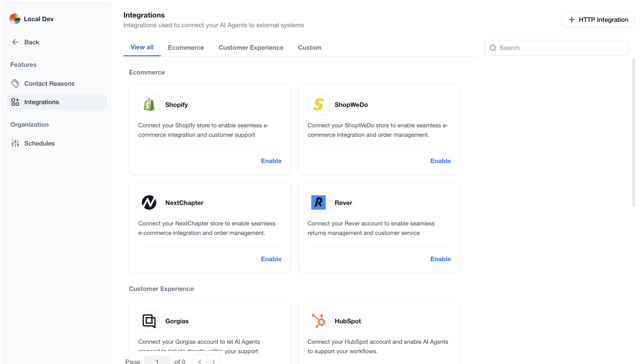The image size is (641, 364).
Task: Open Contact Reasons via tag icon
Action: tap(15, 83)
